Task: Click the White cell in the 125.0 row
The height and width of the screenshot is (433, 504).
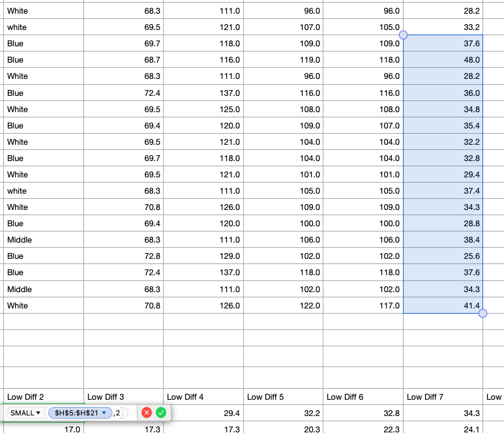Action: pyautogui.click(x=44, y=110)
